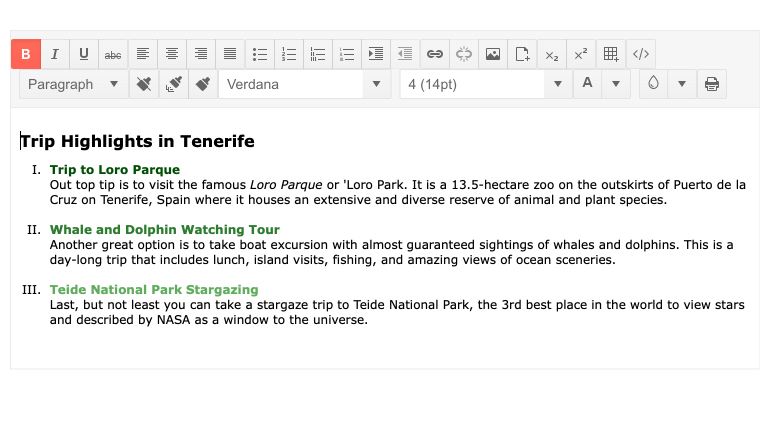Click the Outdent icon
Image resolution: width=770 pixels, height=428 pixels.
[405, 54]
